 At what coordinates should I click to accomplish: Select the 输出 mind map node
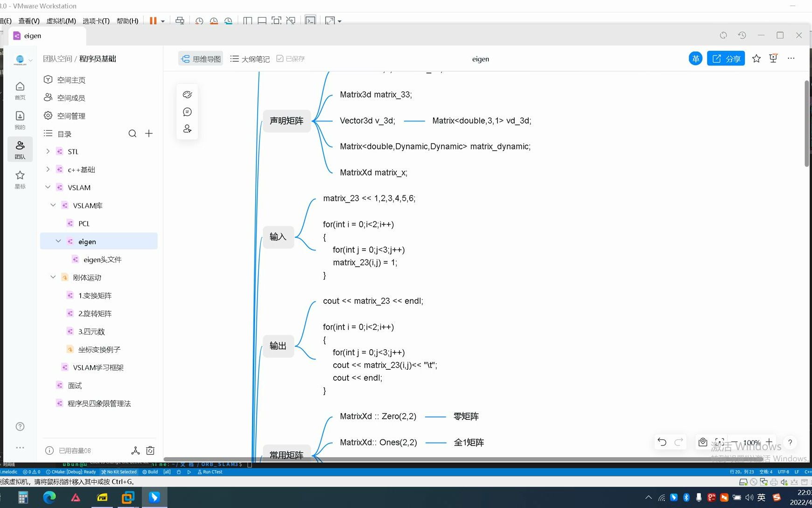click(x=278, y=346)
